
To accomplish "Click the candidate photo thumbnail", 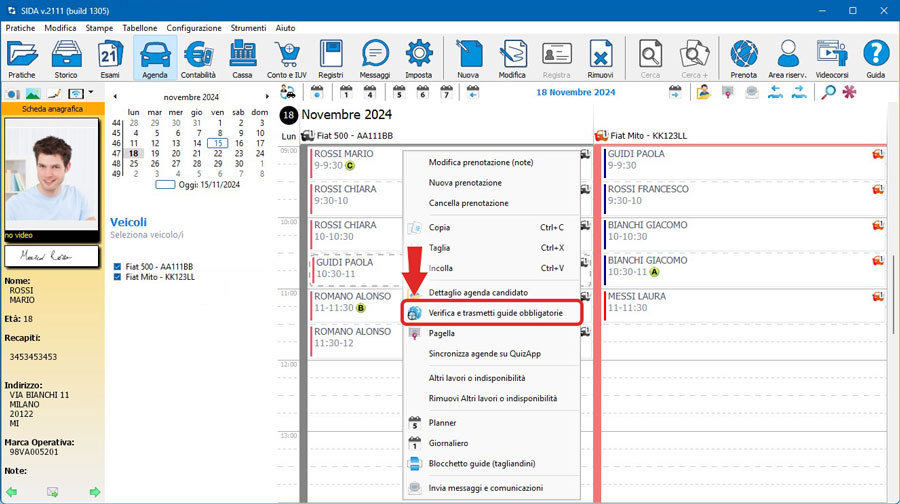I will (x=51, y=179).
